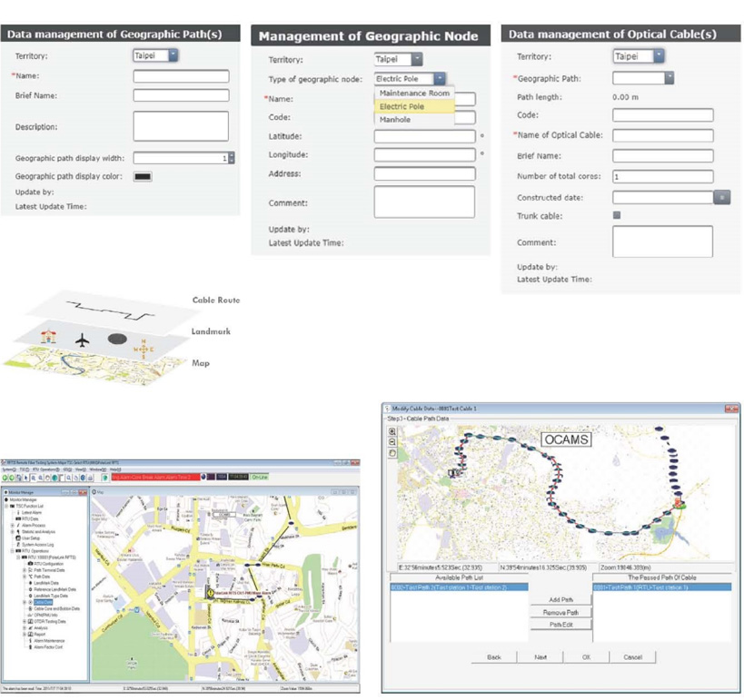The width and height of the screenshot is (744, 700).
Task: Expand the Geographic Path dropdown in Optical Cable form
Action: click(x=643, y=79)
